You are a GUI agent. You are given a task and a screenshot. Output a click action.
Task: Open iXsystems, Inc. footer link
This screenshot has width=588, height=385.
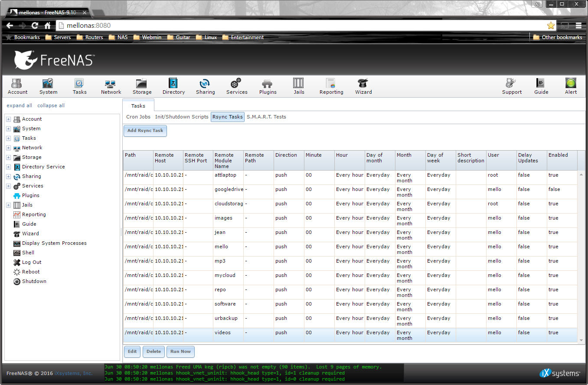[x=73, y=373]
